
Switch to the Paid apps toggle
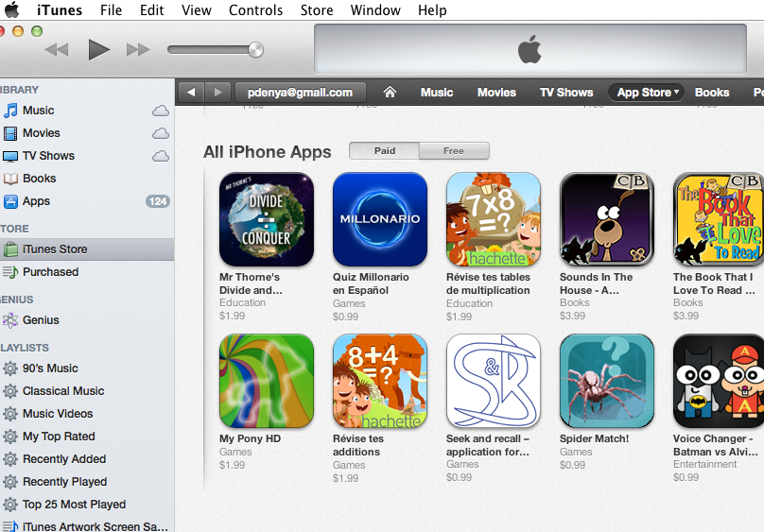(385, 151)
